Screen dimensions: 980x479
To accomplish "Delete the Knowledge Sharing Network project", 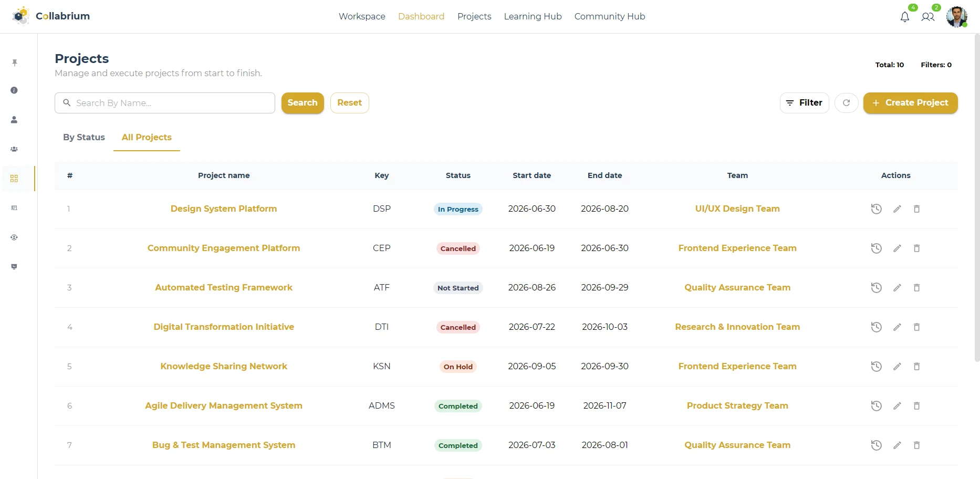I will pos(916,367).
